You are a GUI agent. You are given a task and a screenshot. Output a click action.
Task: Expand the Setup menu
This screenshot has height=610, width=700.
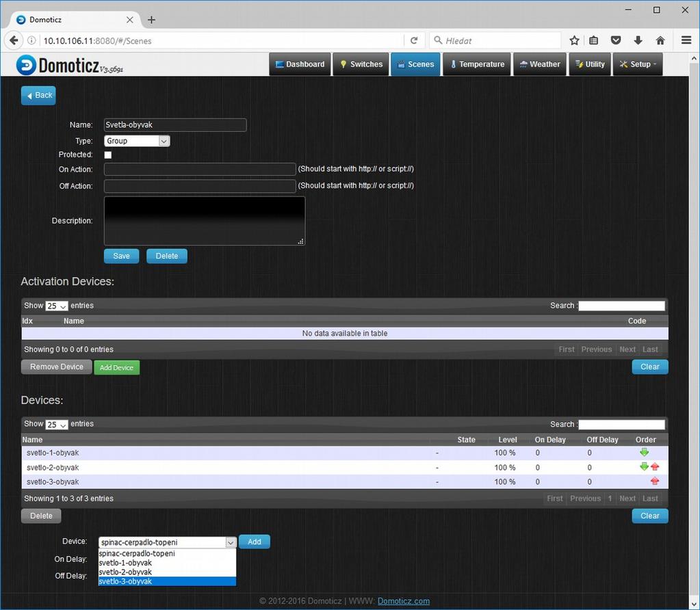[x=638, y=64]
